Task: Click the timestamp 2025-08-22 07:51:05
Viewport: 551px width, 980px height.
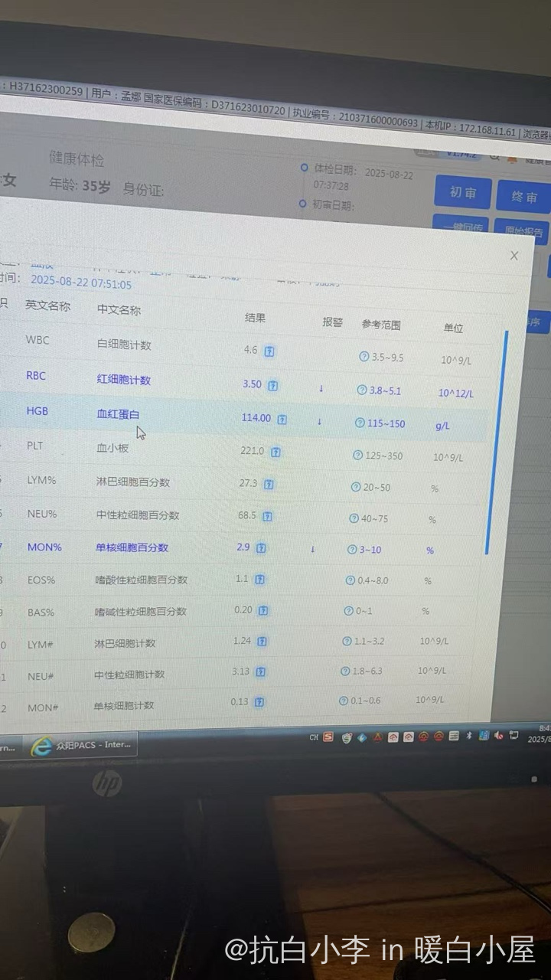Action: click(x=81, y=283)
